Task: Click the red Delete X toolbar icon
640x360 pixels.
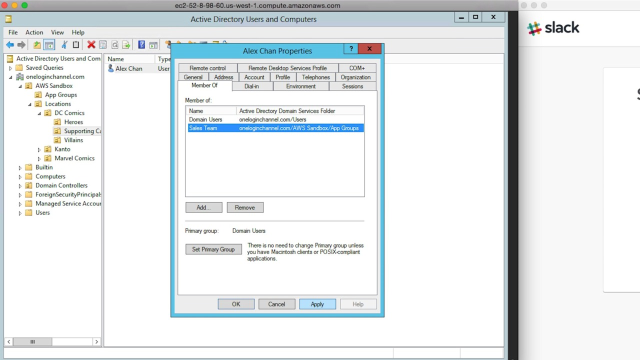Action: (91, 45)
